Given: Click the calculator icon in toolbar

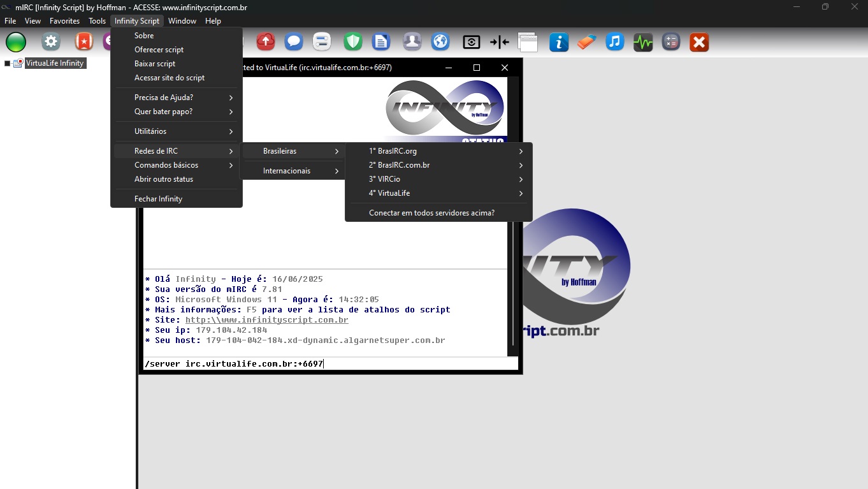Looking at the screenshot, I should pos(670,42).
